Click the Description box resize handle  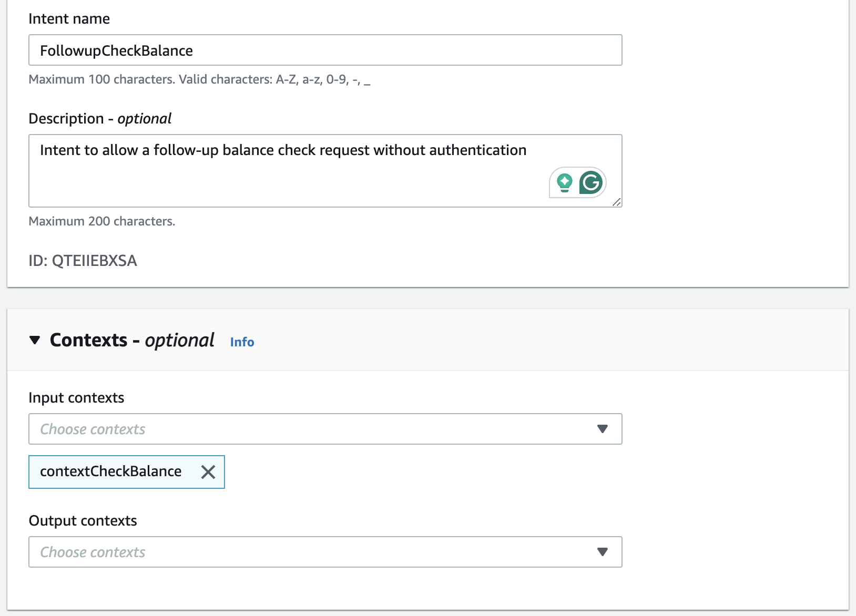click(x=617, y=202)
